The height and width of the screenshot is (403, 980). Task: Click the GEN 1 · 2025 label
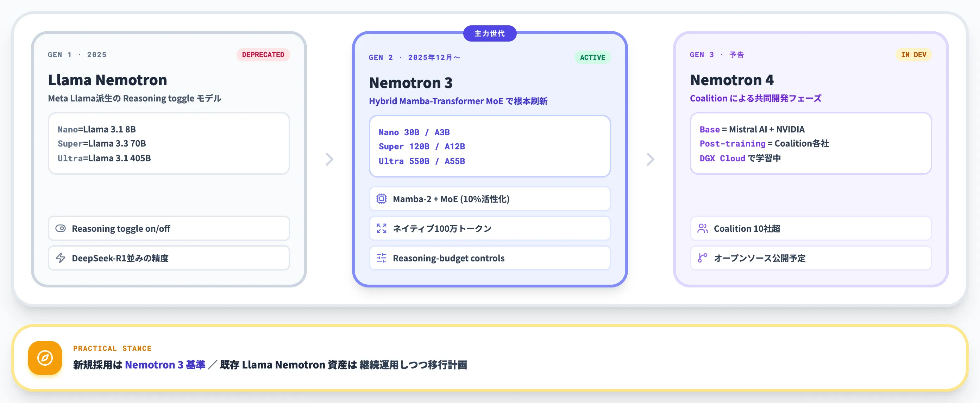pos(77,54)
